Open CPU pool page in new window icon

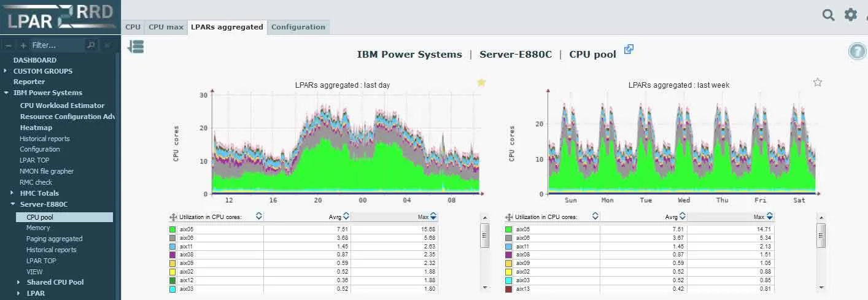point(629,49)
